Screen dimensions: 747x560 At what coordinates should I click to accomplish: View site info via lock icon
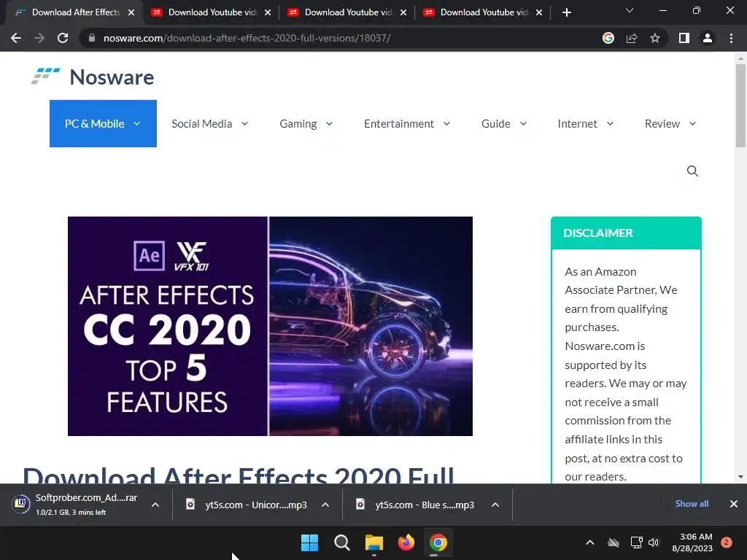tap(92, 38)
